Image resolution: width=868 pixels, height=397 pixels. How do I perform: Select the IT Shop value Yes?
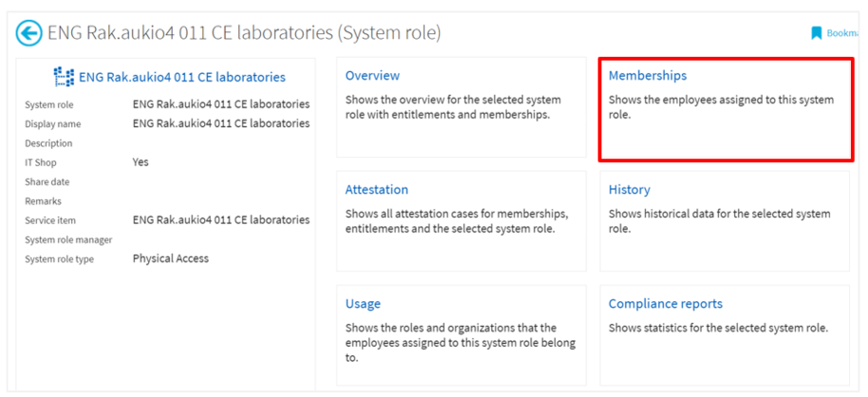pyautogui.click(x=141, y=162)
